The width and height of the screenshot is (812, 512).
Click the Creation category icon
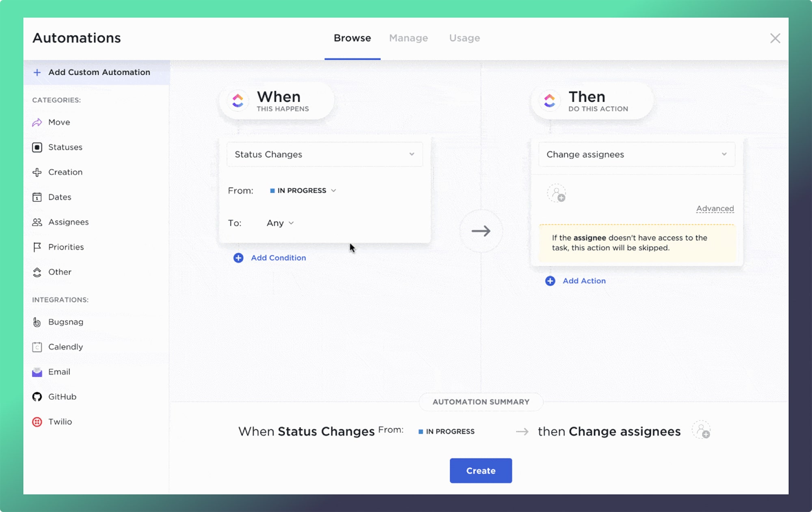tap(38, 171)
